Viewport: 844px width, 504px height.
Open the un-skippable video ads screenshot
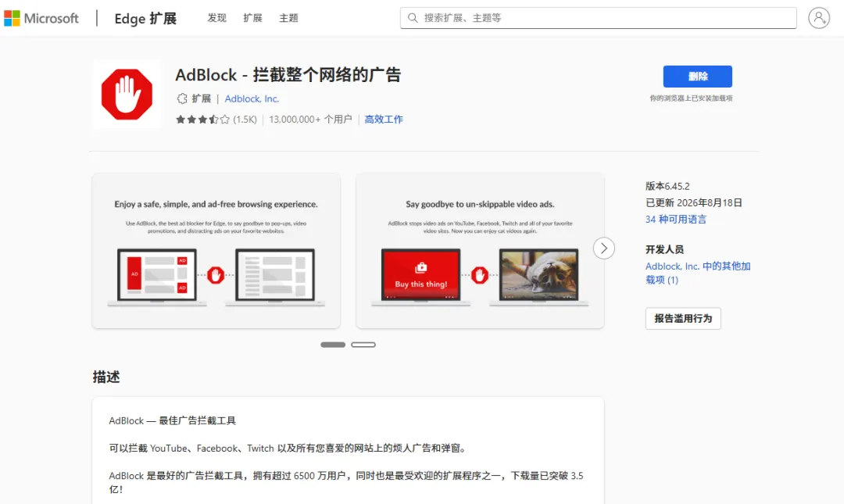tap(480, 251)
